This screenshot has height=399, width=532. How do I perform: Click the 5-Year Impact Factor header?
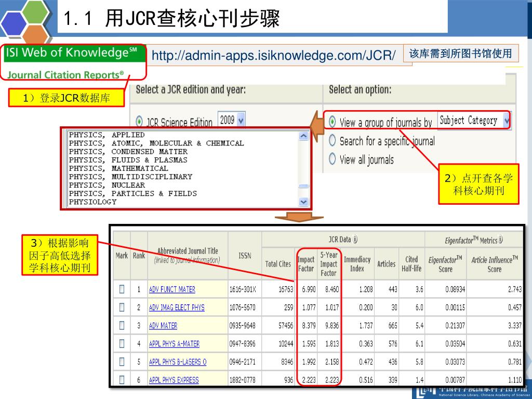click(x=328, y=264)
